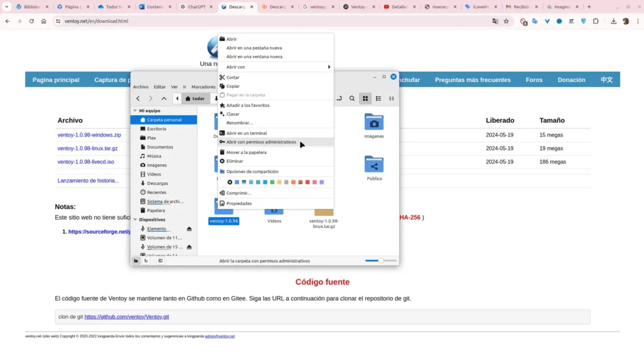Open Preguntas más frecuentes page
This screenshot has width=644, height=363.
click(x=473, y=80)
